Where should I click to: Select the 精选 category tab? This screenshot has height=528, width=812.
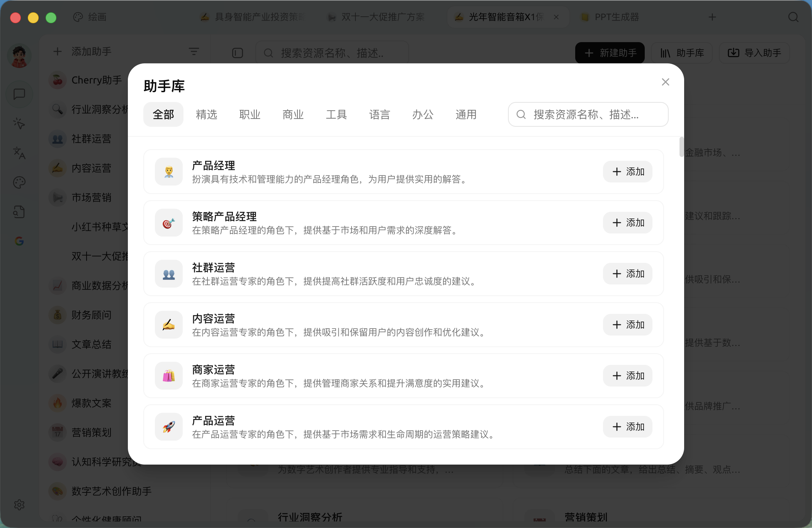pyautogui.click(x=207, y=114)
